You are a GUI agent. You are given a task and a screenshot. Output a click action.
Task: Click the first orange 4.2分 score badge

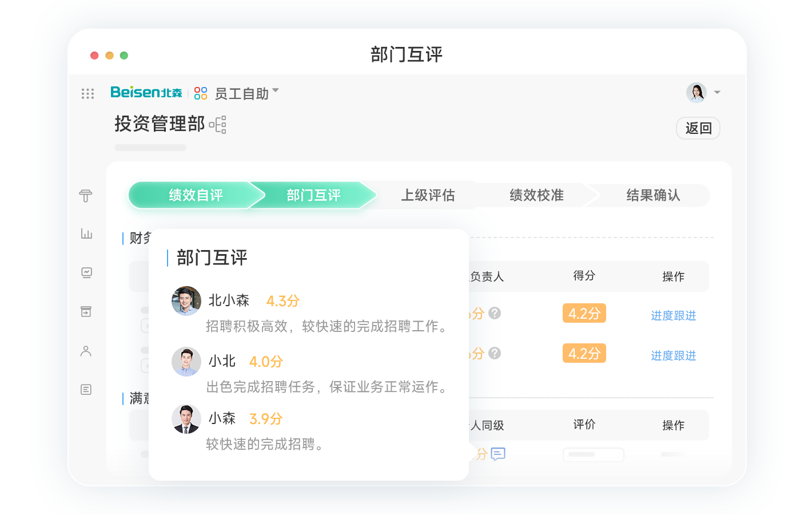584,314
